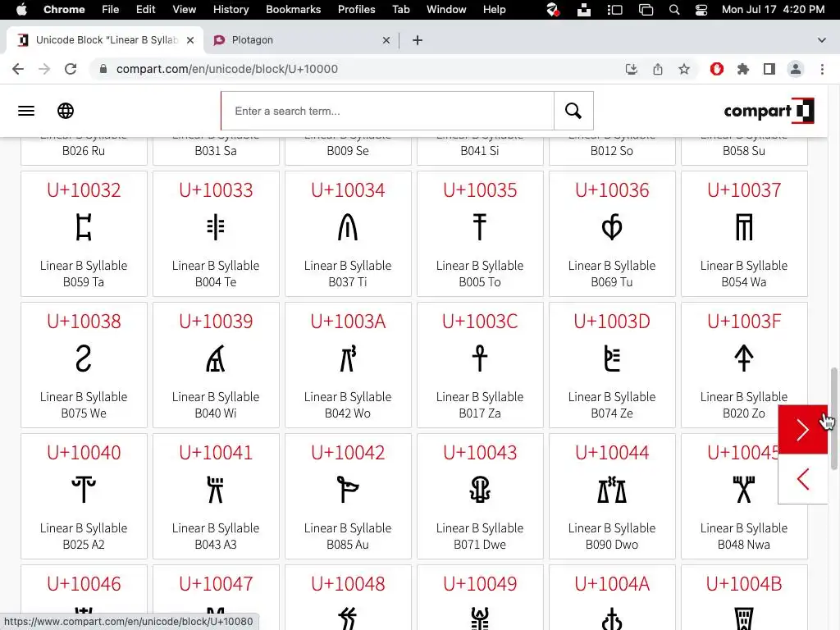This screenshot has width=840, height=630.
Task: Close the Plotagon tab
Action: (386, 40)
